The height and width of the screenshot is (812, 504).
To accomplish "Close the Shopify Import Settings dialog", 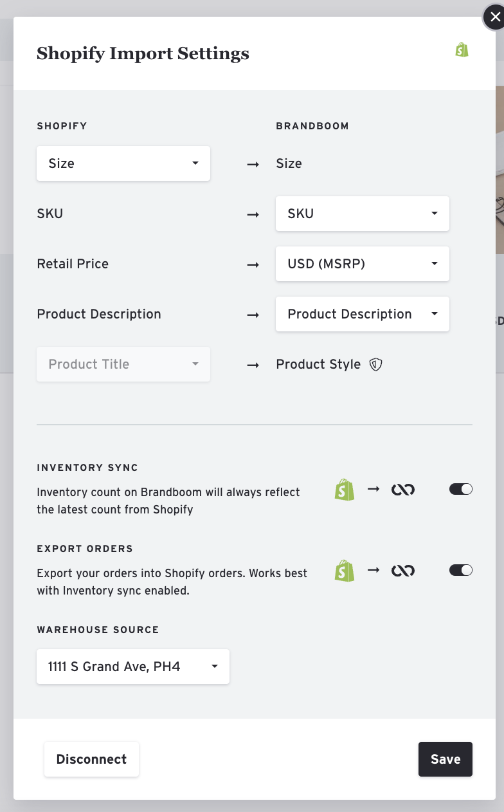I will (x=494, y=18).
